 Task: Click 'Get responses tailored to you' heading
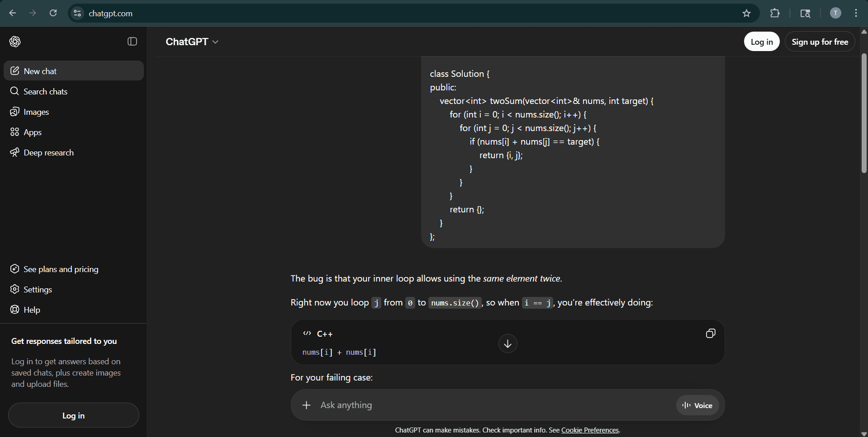tap(64, 341)
